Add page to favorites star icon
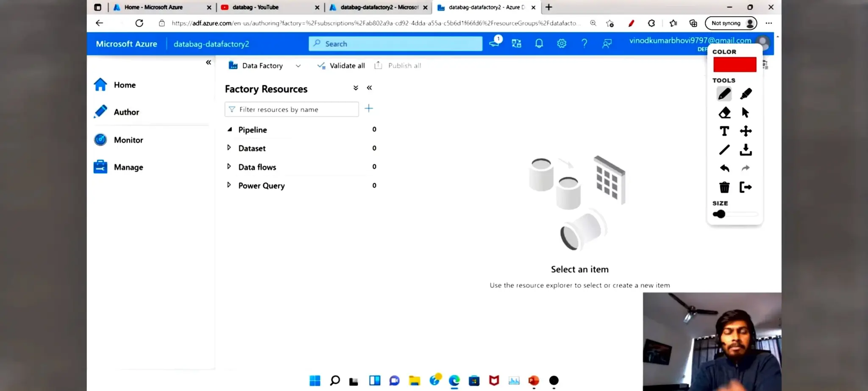 610,23
